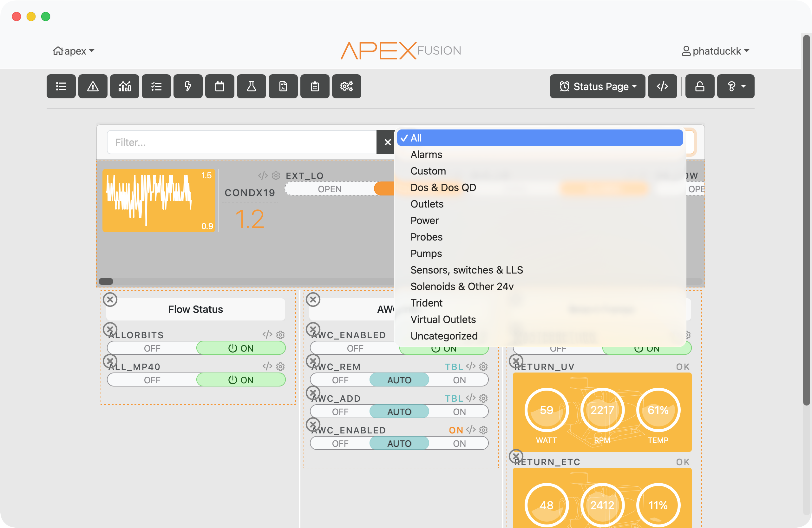The width and height of the screenshot is (812, 528).
Task: Open the gears configuration icon
Action: 347,86
